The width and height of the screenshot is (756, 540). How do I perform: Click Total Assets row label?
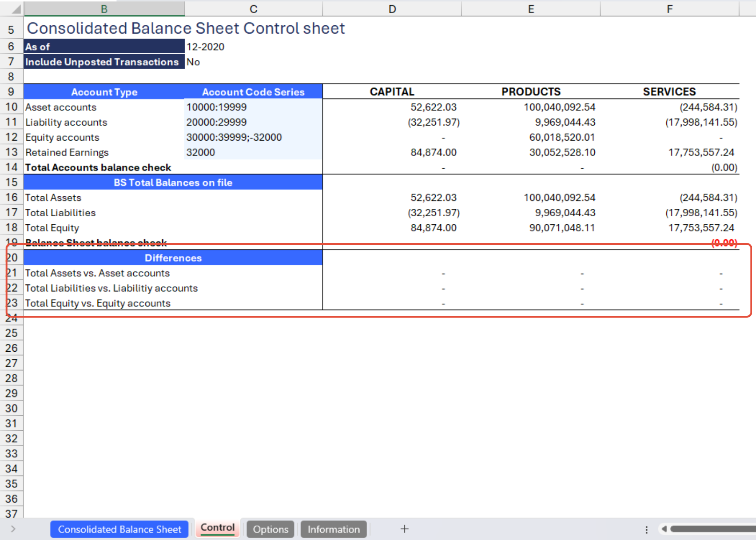pyautogui.click(x=53, y=198)
